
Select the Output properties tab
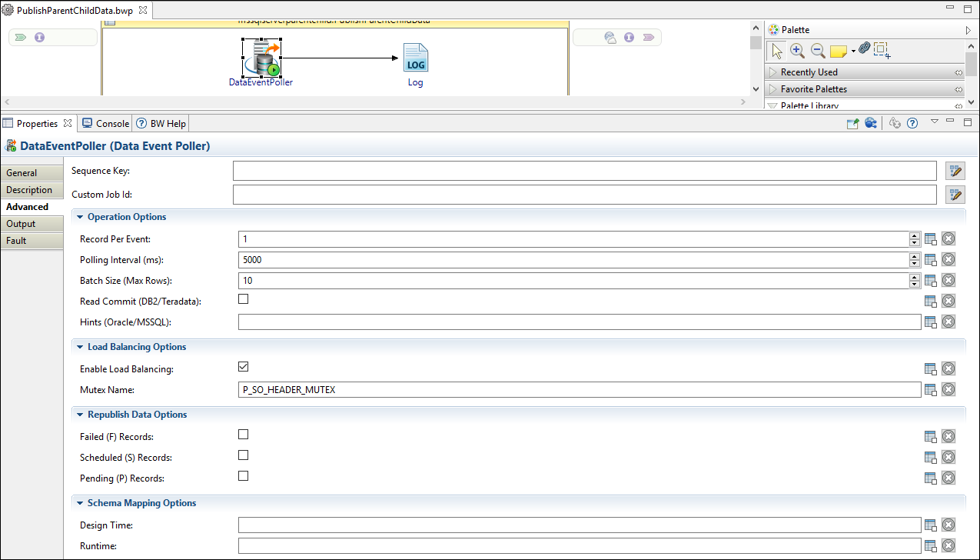coord(32,224)
